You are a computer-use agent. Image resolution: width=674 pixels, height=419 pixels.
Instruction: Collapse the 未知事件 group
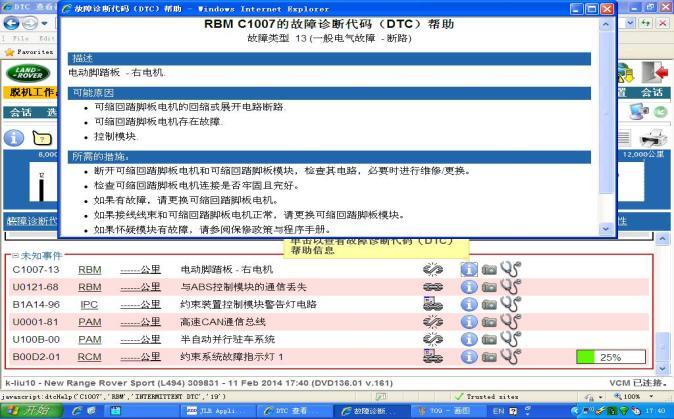pos(15,256)
